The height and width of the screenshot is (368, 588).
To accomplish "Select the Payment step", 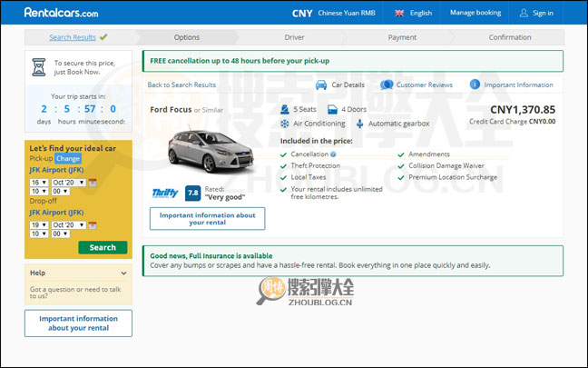I will (x=402, y=37).
